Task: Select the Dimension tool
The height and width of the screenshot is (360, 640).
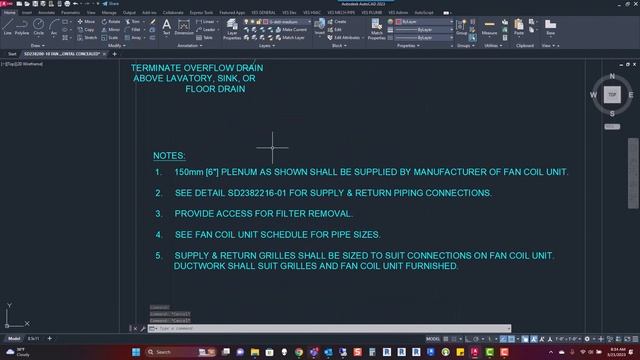Action: pyautogui.click(x=184, y=28)
